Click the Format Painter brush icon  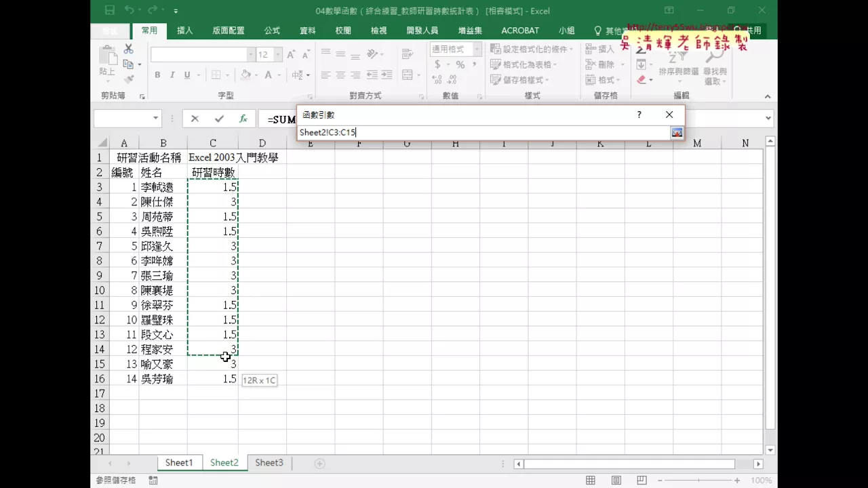pos(128,79)
